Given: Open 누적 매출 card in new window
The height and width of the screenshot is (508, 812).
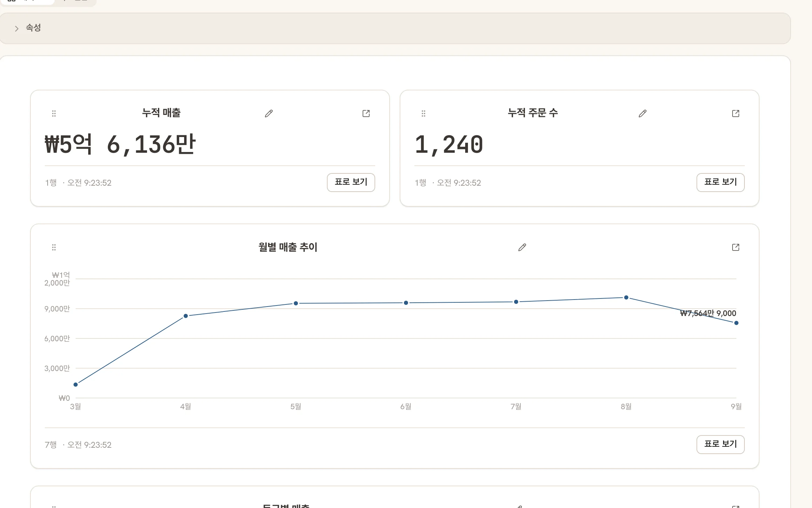Looking at the screenshot, I should [366, 114].
